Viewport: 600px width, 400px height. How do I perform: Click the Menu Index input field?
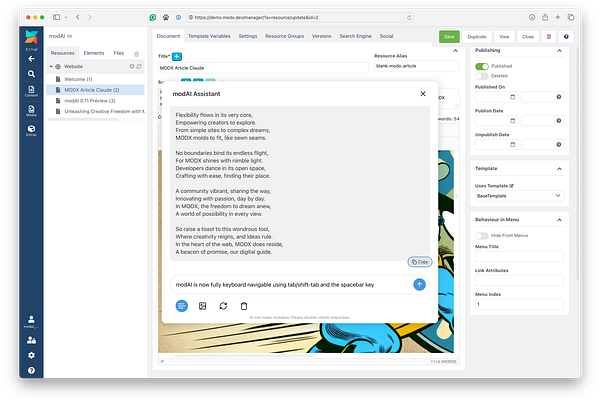point(519,304)
